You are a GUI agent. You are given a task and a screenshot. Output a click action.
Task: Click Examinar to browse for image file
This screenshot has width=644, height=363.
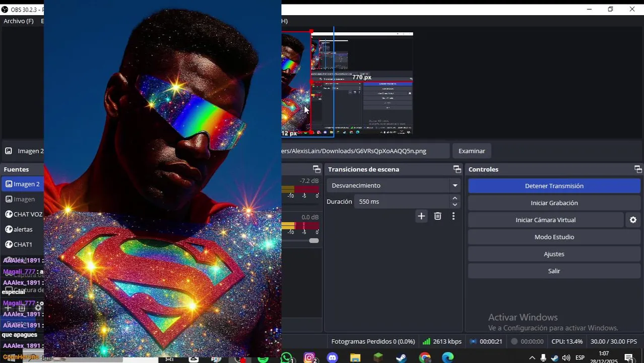472,151
